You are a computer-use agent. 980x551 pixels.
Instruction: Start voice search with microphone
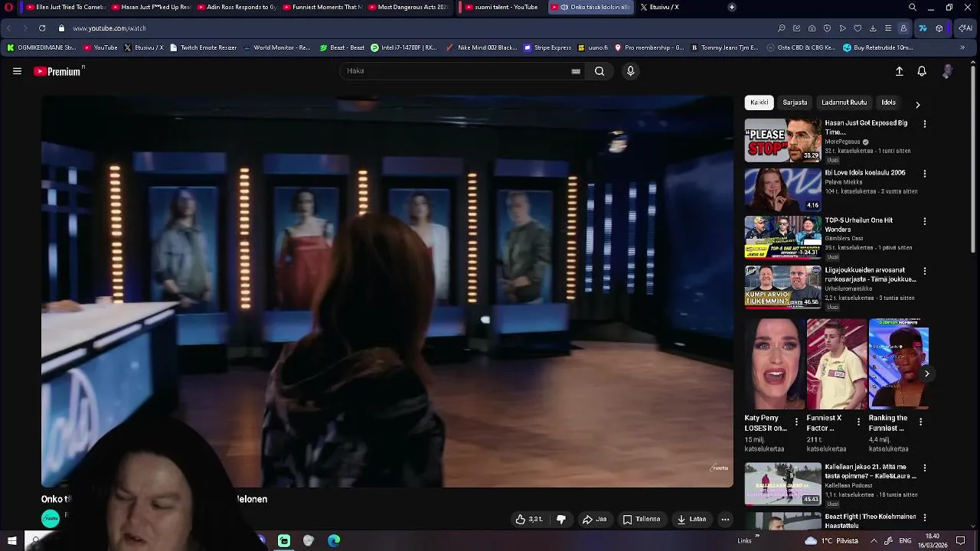pyautogui.click(x=630, y=71)
